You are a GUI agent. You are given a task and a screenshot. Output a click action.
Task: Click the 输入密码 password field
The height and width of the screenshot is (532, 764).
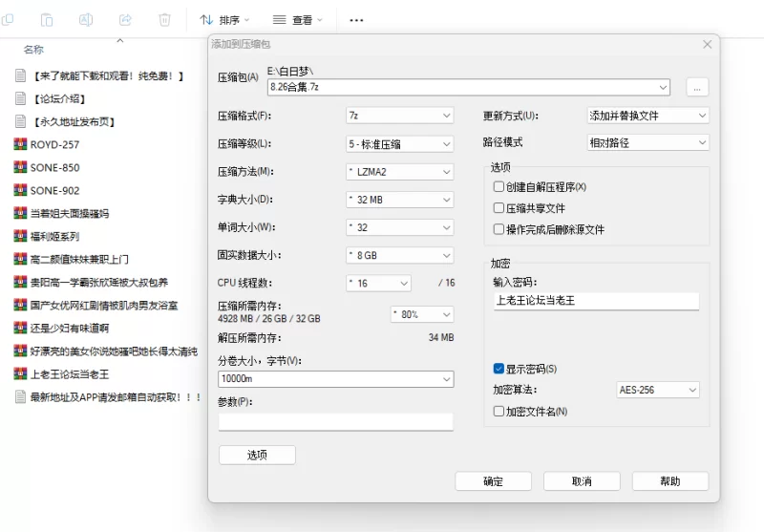point(596,301)
